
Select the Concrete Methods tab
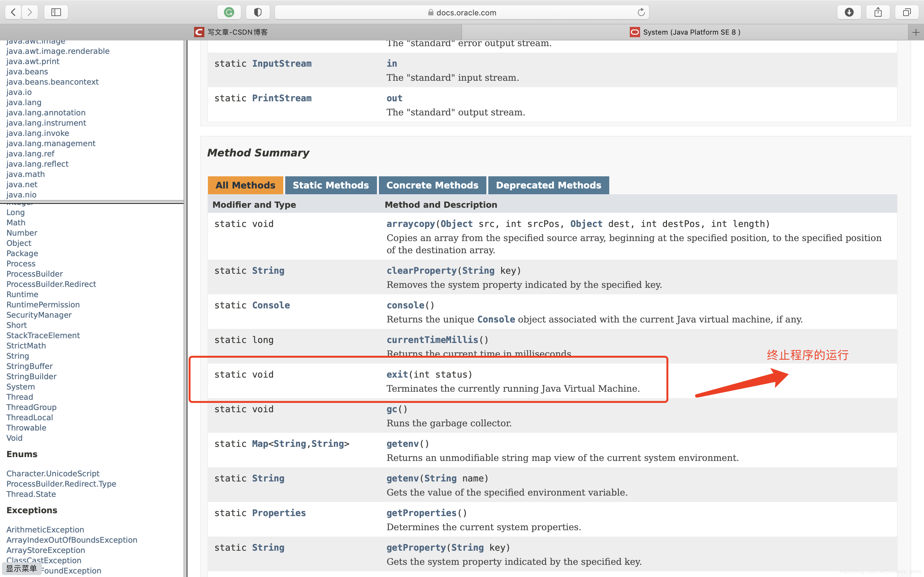pyautogui.click(x=432, y=186)
